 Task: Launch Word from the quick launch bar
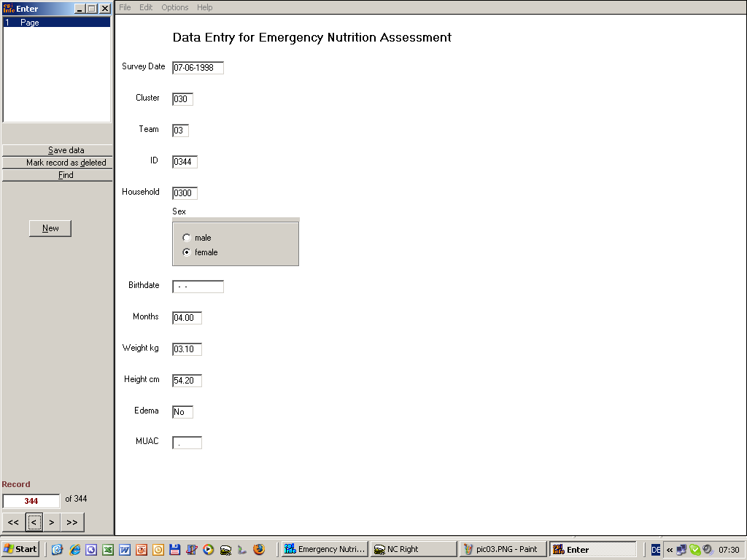point(125,550)
